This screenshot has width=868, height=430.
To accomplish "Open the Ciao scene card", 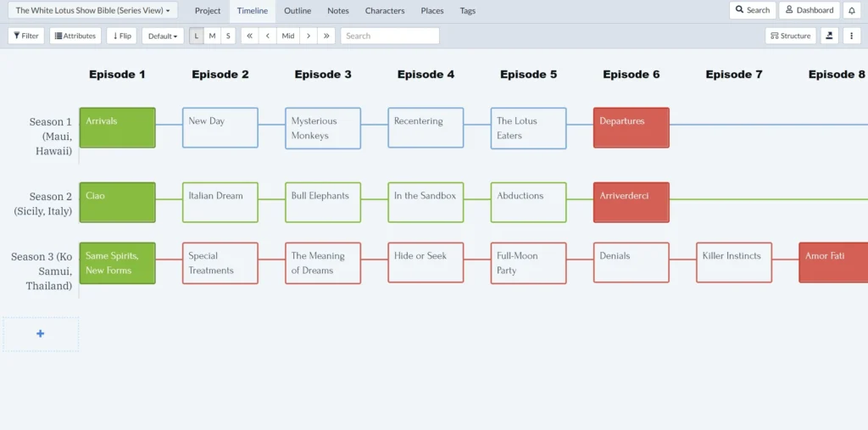I will click(x=117, y=203).
